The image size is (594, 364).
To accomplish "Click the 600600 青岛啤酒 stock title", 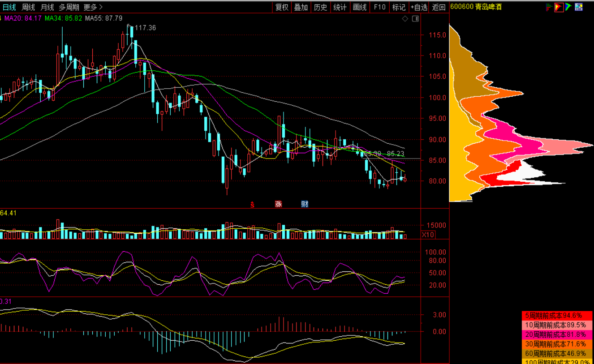I will 476,7.
